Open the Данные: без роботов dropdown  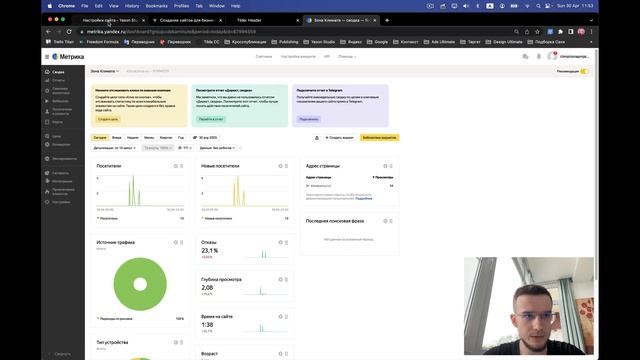218,148
